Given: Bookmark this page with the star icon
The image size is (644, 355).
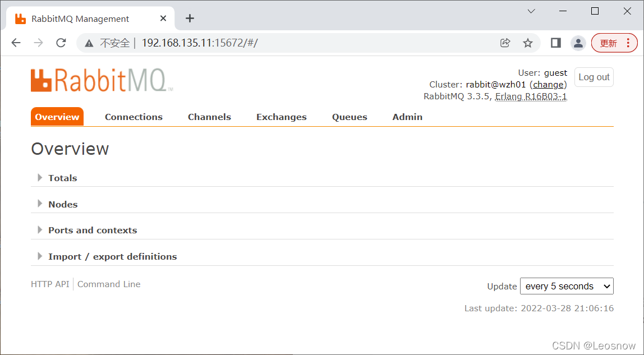Looking at the screenshot, I should click(x=528, y=43).
